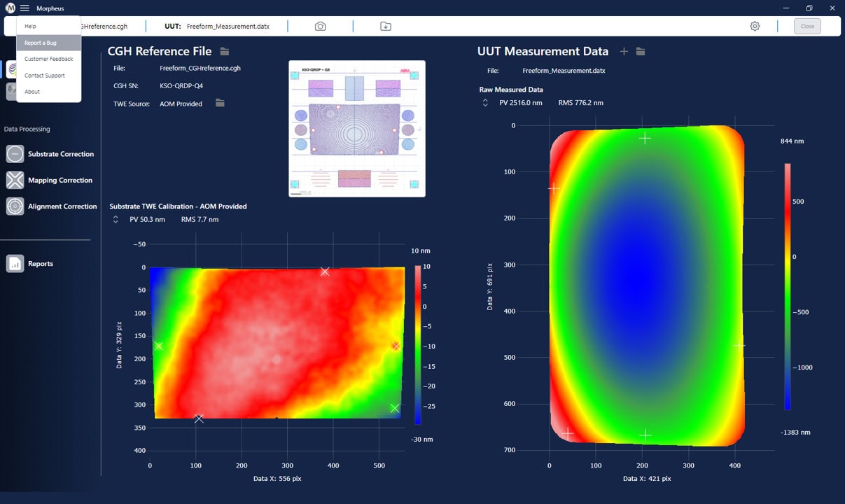Click the download/save icon in toolbar

(x=386, y=27)
